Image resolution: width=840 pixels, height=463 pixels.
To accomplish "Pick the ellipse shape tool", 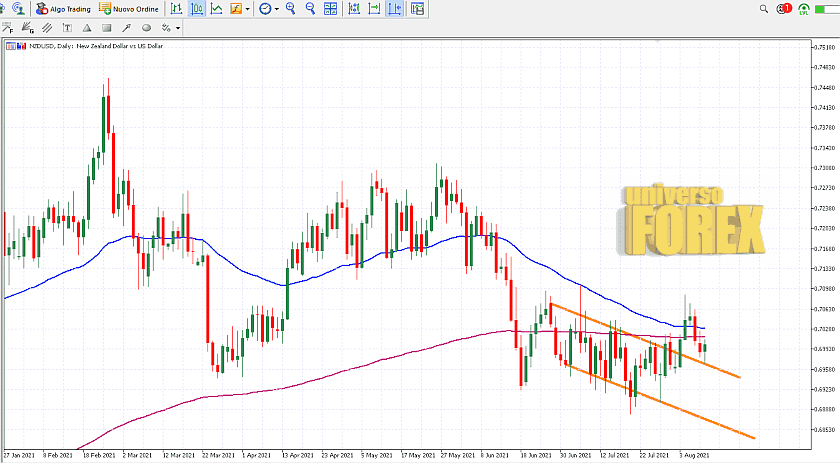I will (x=147, y=28).
